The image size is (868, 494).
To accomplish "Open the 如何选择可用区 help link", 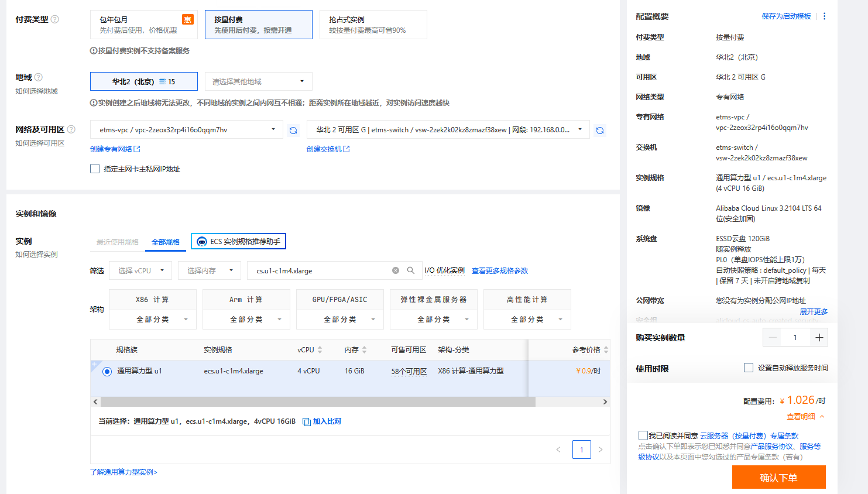I will (40, 143).
